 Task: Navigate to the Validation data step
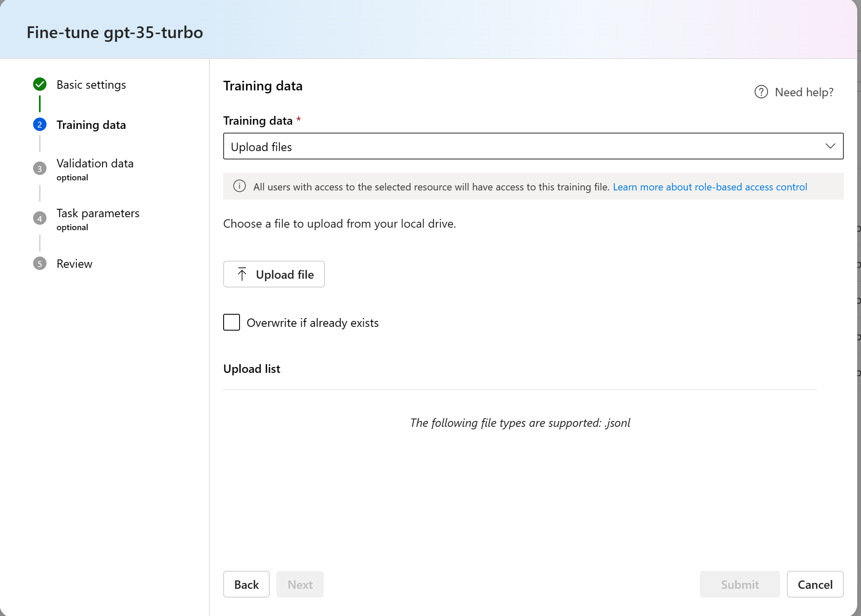[95, 163]
